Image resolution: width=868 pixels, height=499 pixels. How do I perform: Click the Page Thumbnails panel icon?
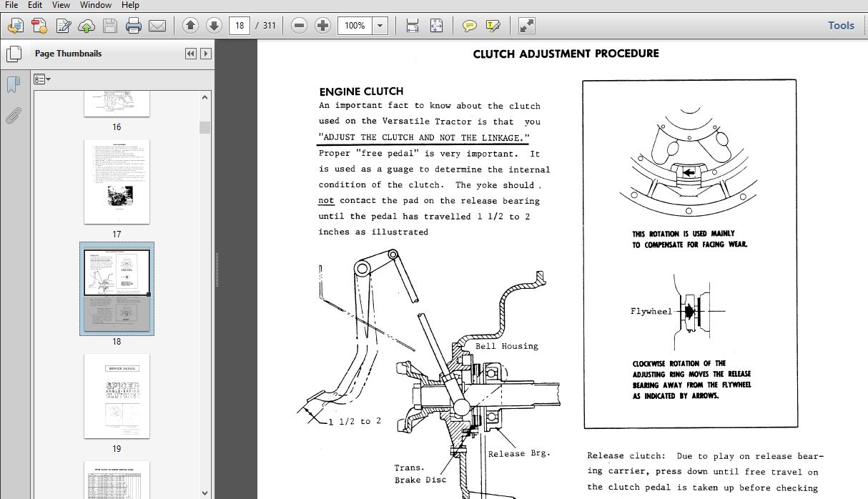click(14, 54)
